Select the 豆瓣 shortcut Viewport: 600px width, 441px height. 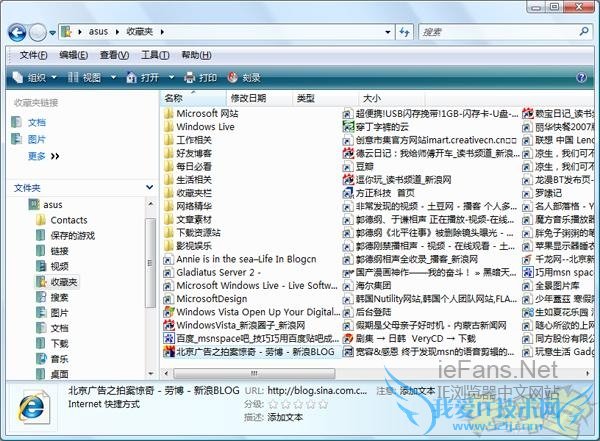click(358, 167)
